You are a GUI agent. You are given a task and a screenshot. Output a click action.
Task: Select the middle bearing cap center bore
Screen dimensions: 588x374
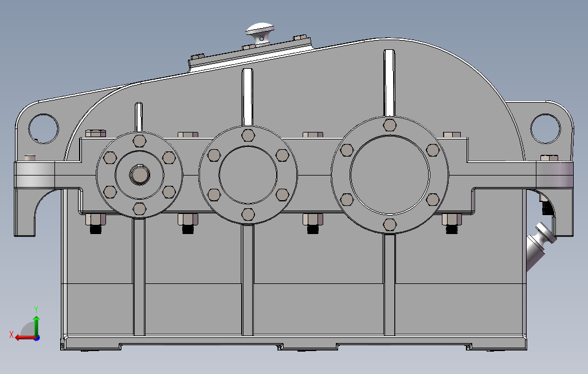[x=248, y=175]
